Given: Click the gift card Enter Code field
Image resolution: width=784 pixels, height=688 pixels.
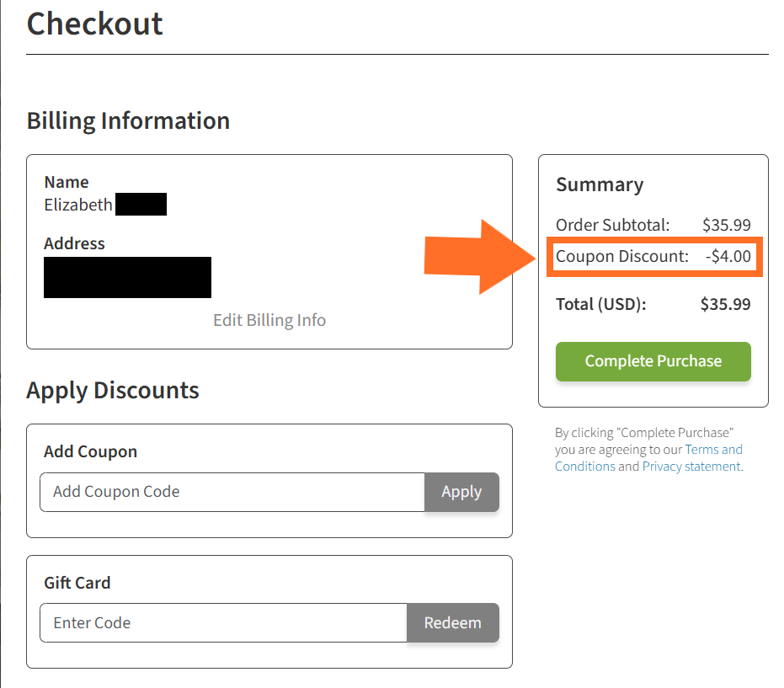Looking at the screenshot, I should coord(223,623).
